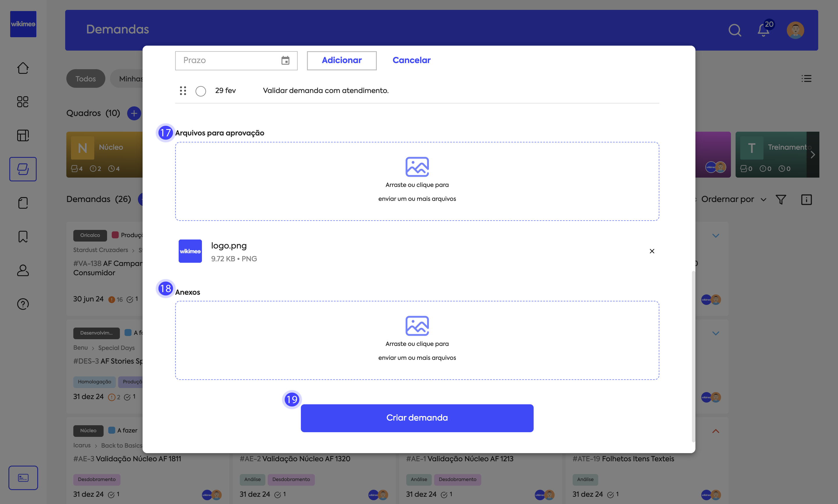Switch to list view toggle
838x504 pixels.
pyautogui.click(x=806, y=79)
